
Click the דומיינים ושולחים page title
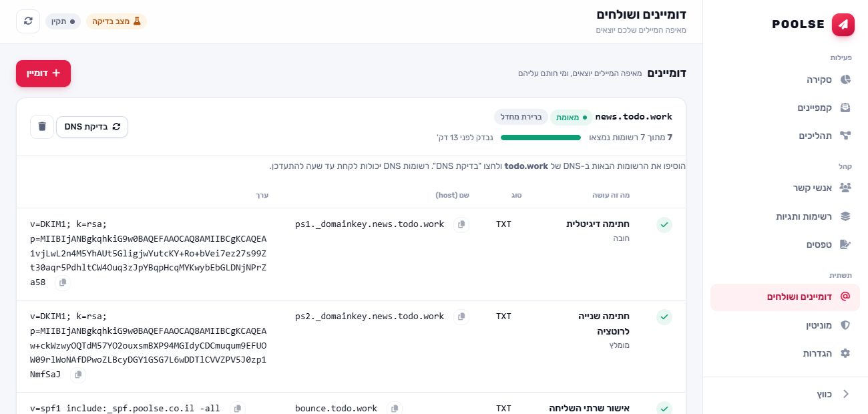[x=641, y=14]
